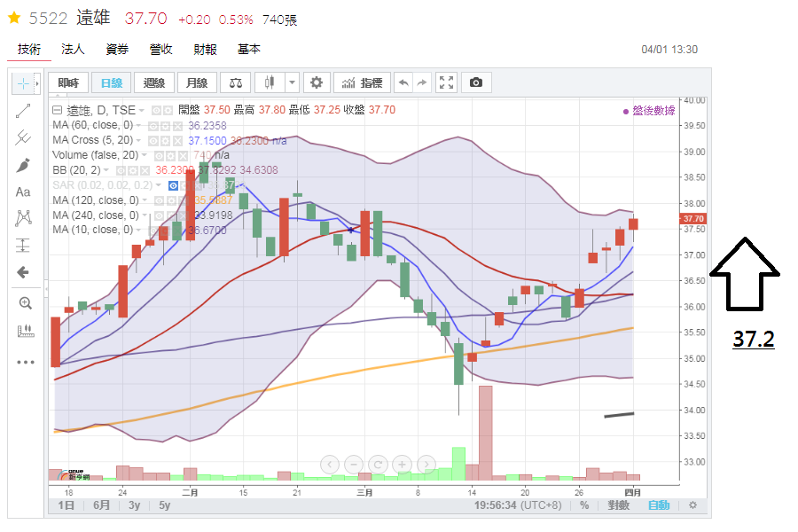Enter fullscreen chart mode
The image size is (798, 532).
[446, 82]
